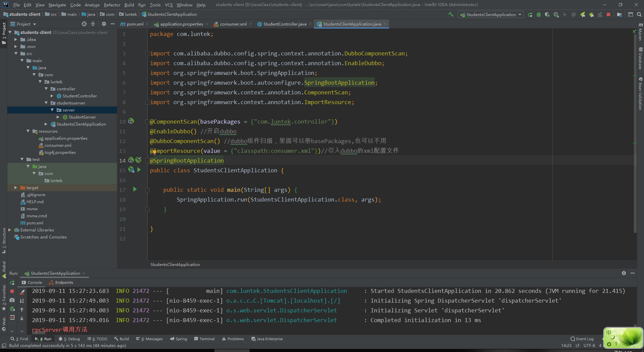Click the Build Project hammer icon

pos(451,14)
